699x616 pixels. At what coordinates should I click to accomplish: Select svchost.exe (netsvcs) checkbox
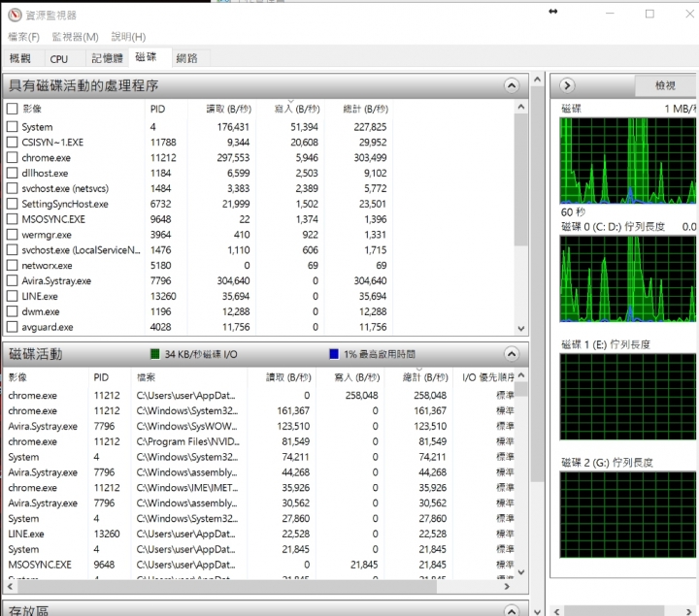(x=13, y=188)
